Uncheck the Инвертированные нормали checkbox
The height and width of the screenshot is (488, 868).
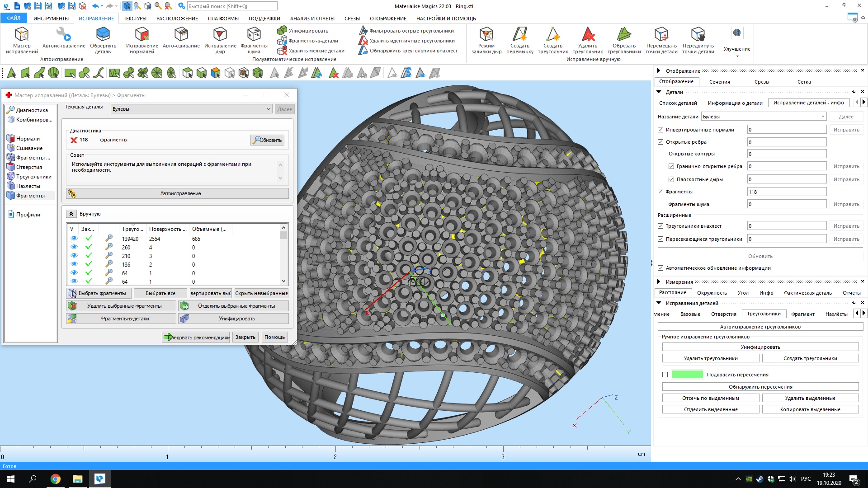pyautogui.click(x=660, y=130)
